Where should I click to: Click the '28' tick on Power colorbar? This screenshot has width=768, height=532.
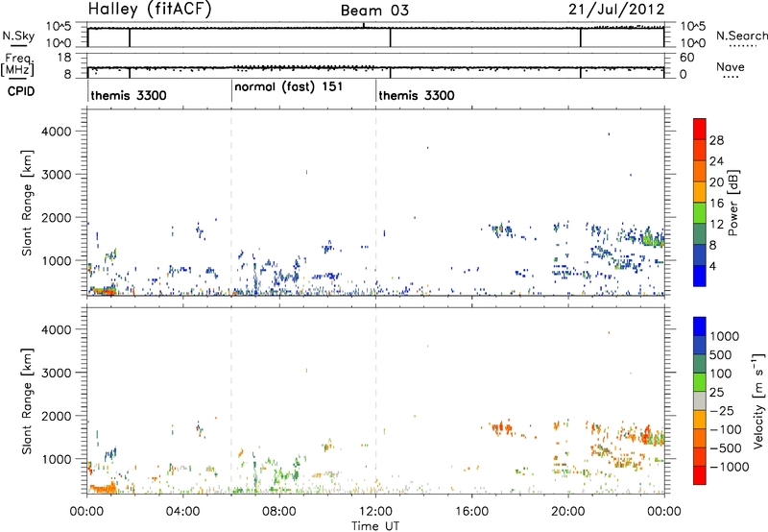716,140
